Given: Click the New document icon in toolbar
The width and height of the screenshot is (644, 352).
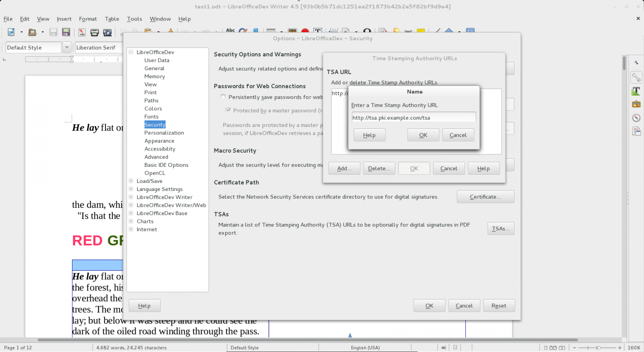Looking at the screenshot, I should click(x=11, y=32).
